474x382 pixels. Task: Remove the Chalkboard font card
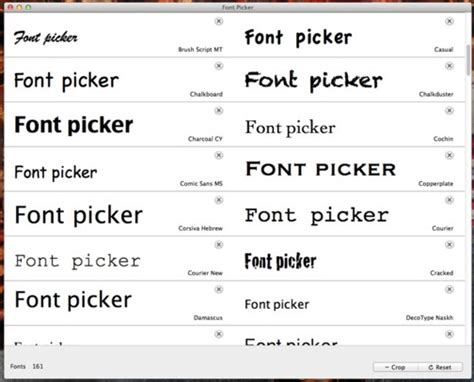[219, 66]
